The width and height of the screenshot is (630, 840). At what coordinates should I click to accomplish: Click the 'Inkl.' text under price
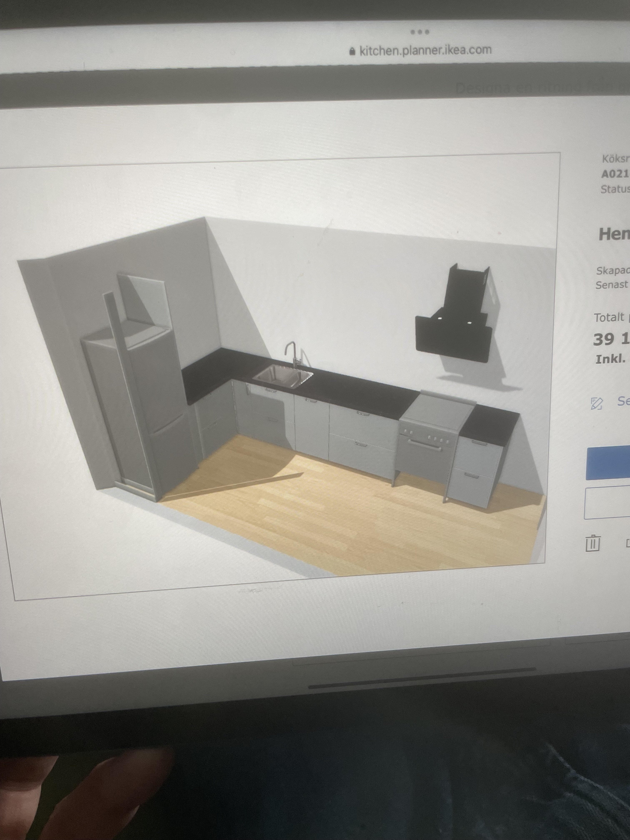point(610,359)
